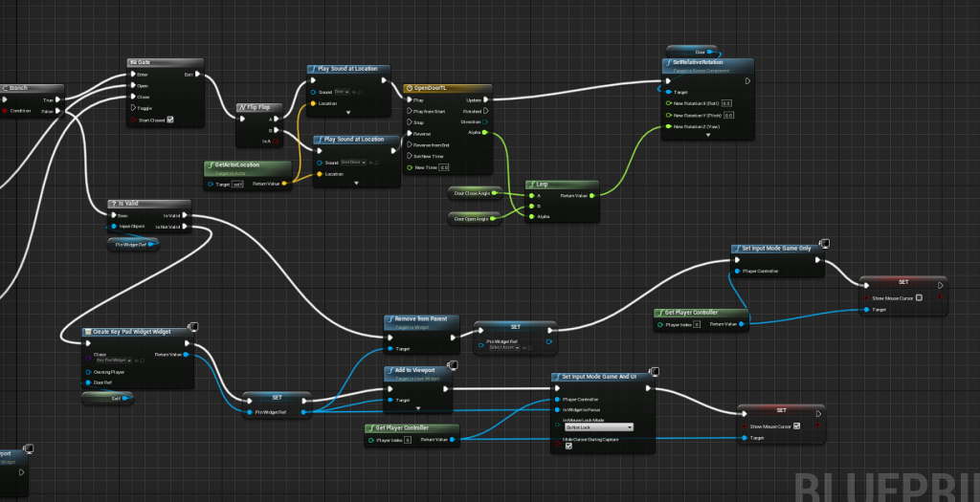
Task: Toggle the Start Closed checkbox on Gate
Action: pyautogui.click(x=170, y=120)
